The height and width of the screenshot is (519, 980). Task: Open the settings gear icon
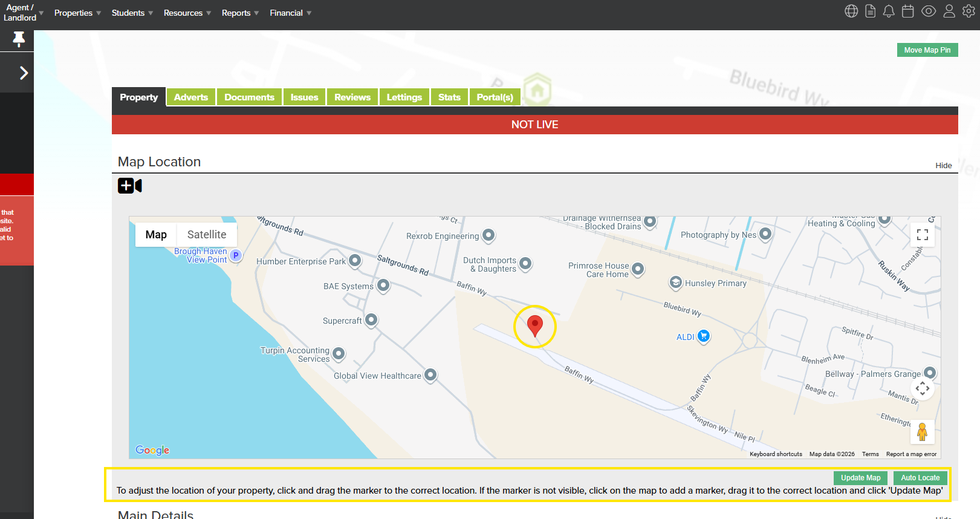[969, 11]
